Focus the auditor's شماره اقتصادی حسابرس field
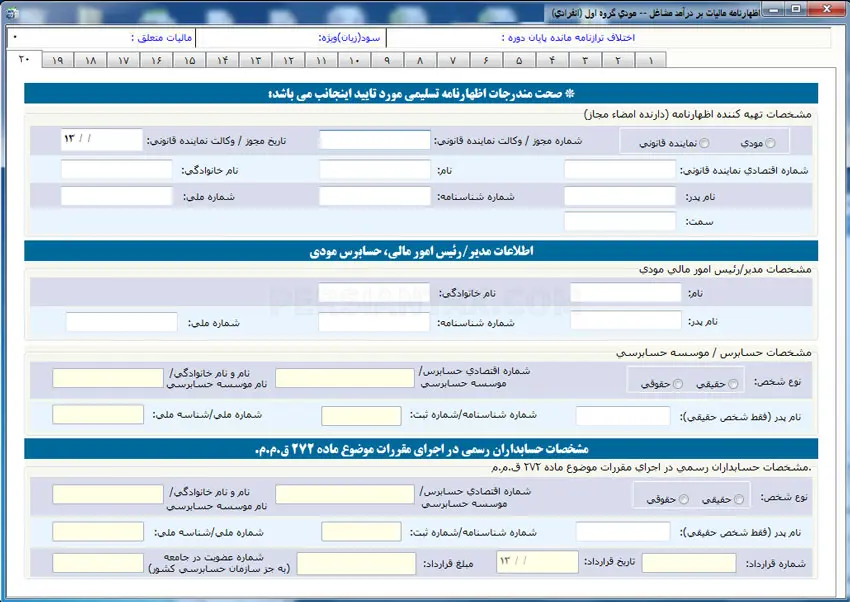This screenshot has height=602, width=850. point(345,378)
